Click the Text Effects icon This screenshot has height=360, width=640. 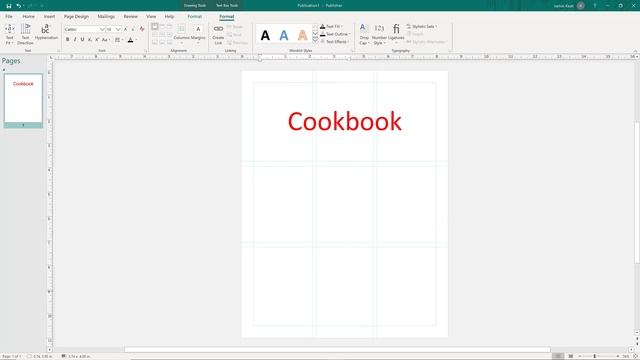click(x=322, y=42)
